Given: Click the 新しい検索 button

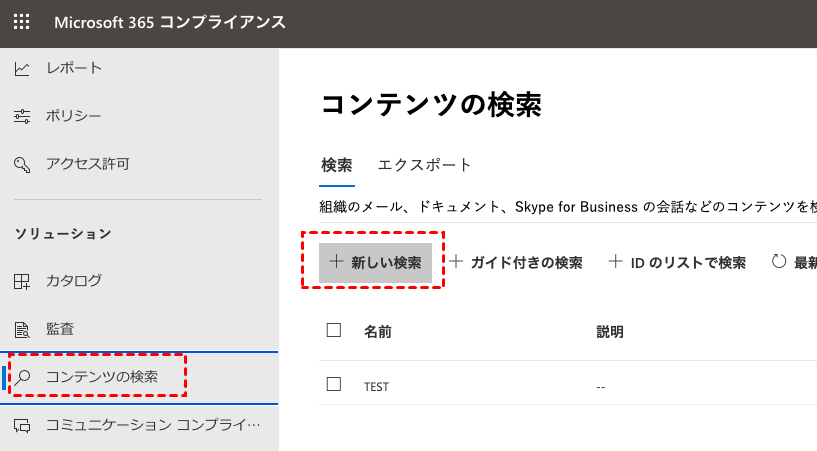Looking at the screenshot, I should 375,263.
